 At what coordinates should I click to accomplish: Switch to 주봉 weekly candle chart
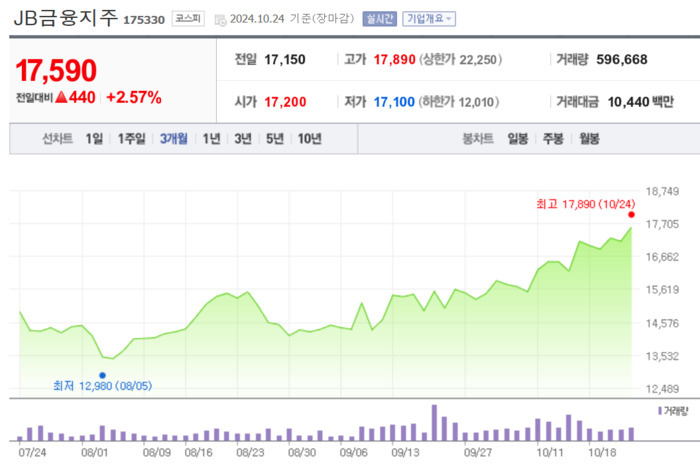pyautogui.click(x=553, y=139)
